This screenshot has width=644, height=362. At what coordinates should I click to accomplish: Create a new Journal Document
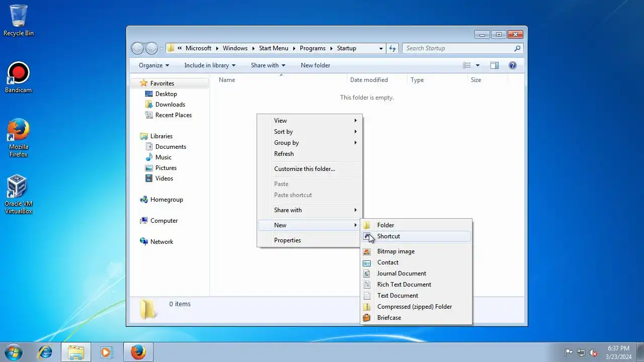tap(417, 274)
